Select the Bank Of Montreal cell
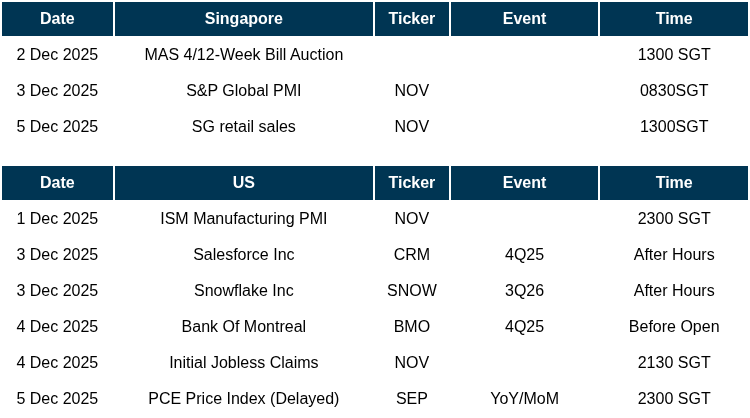 point(243,327)
